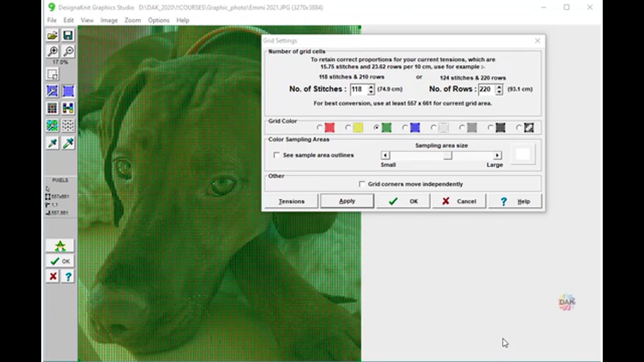The image size is (644, 362).
Task: Click the Apply button
Action: click(x=347, y=201)
